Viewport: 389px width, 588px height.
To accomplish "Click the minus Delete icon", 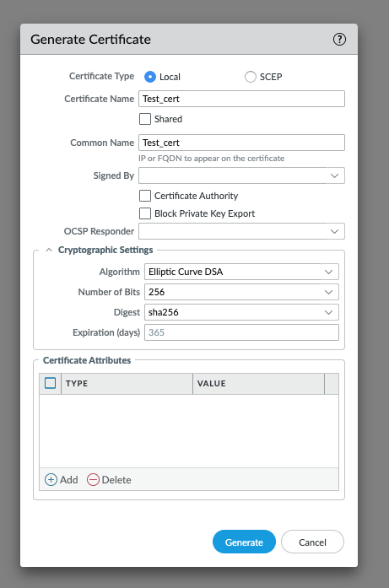I will pyautogui.click(x=93, y=480).
